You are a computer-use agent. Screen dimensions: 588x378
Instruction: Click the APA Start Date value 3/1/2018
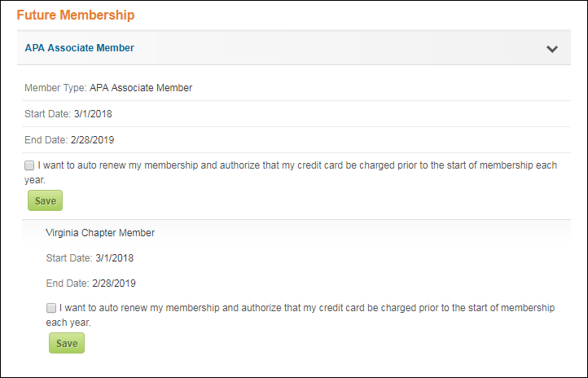[93, 114]
